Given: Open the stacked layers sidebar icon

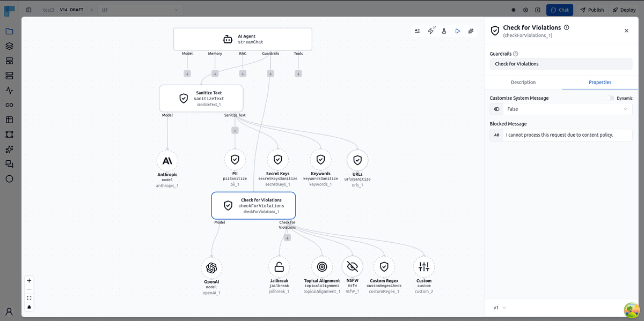Looking at the screenshot, I should (x=9, y=46).
